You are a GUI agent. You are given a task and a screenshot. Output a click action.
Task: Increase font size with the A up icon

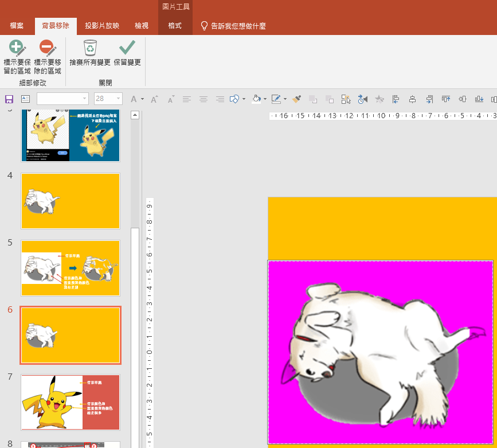click(154, 99)
